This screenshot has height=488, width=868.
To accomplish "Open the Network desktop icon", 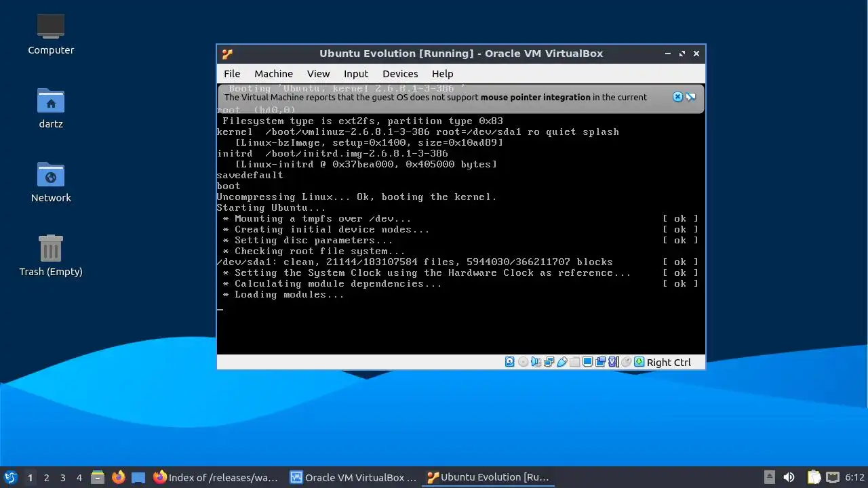I will click(51, 181).
